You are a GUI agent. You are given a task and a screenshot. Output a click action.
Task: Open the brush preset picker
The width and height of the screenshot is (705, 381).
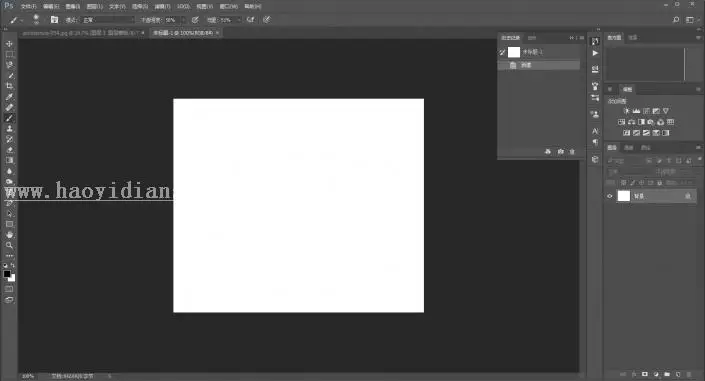[x=36, y=19]
